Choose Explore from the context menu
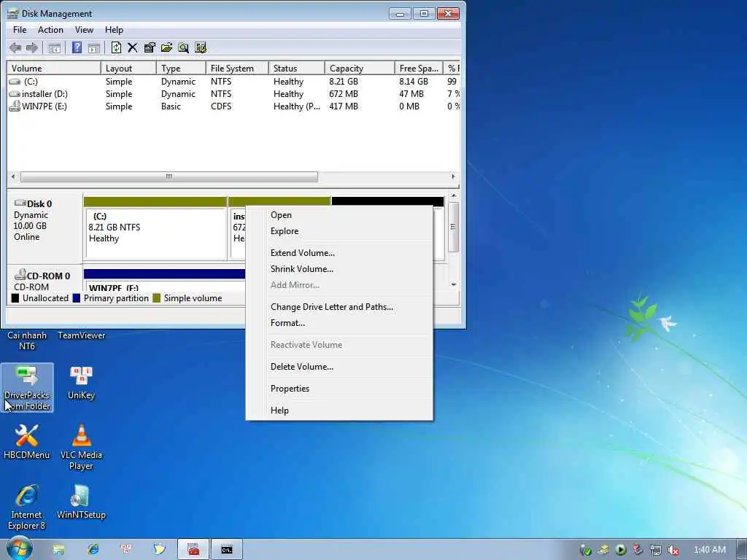 pyautogui.click(x=339, y=231)
